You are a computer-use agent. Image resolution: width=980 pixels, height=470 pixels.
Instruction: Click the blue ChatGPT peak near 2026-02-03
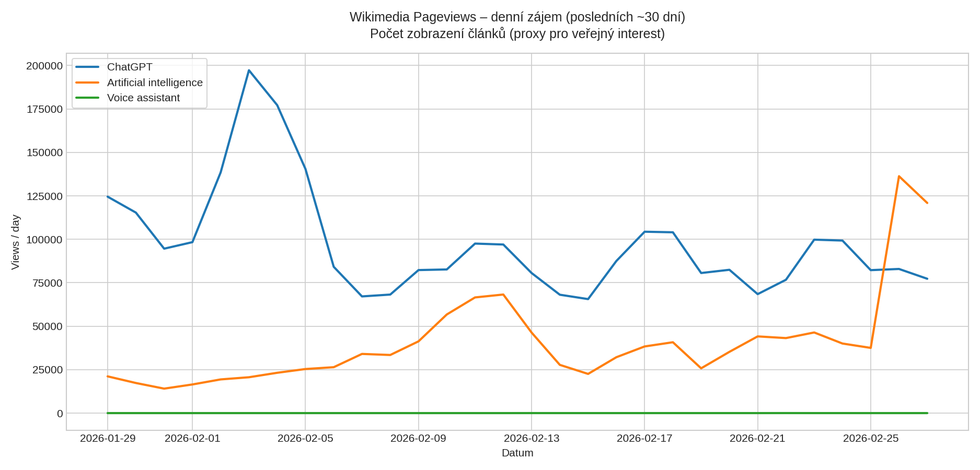click(x=249, y=69)
